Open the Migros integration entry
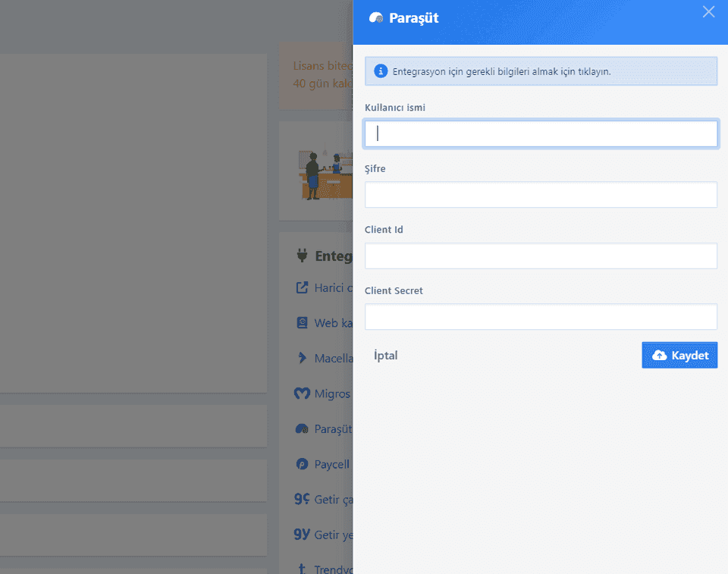The width and height of the screenshot is (728, 574). [332, 394]
